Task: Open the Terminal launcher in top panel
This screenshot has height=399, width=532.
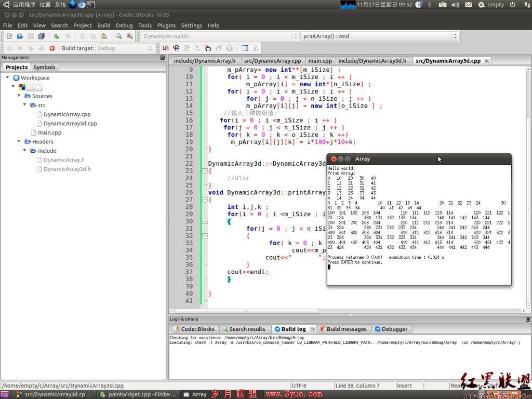Action: (x=90, y=5)
